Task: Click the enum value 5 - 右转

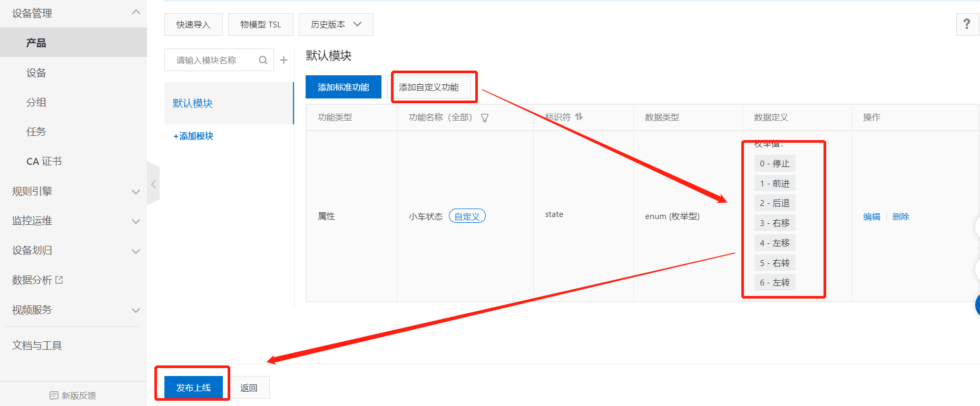Action: (x=775, y=263)
